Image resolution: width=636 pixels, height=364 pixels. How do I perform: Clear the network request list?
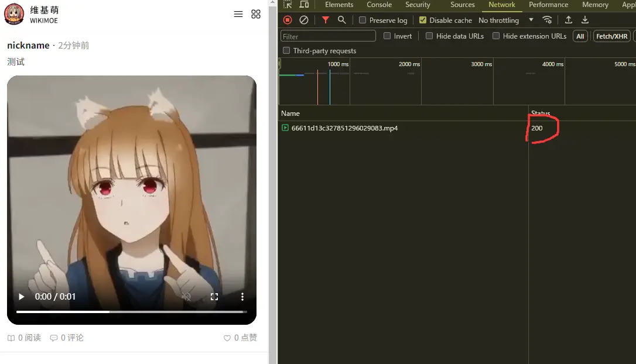coord(303,19)
